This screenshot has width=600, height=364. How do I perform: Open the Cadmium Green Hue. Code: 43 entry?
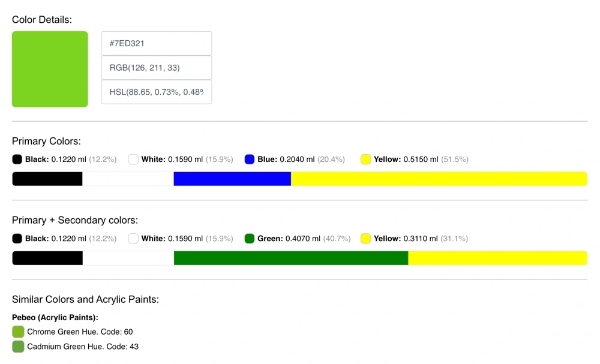83,347
